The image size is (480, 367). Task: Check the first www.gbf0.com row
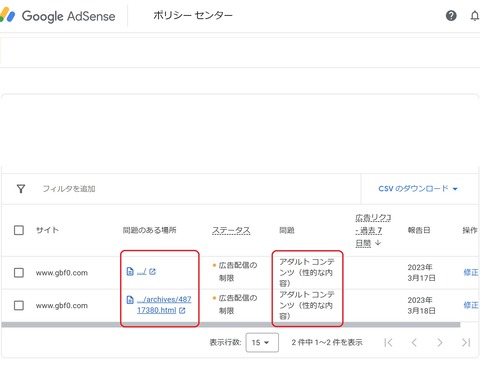point(19,273)
